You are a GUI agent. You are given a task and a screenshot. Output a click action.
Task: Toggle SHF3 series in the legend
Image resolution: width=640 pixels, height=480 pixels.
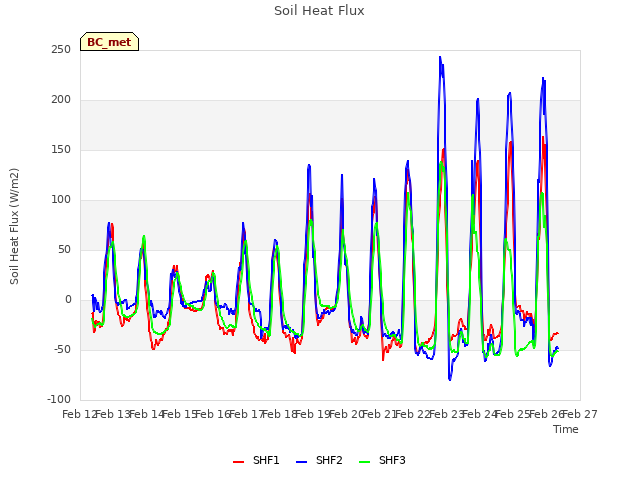[382, 460]
